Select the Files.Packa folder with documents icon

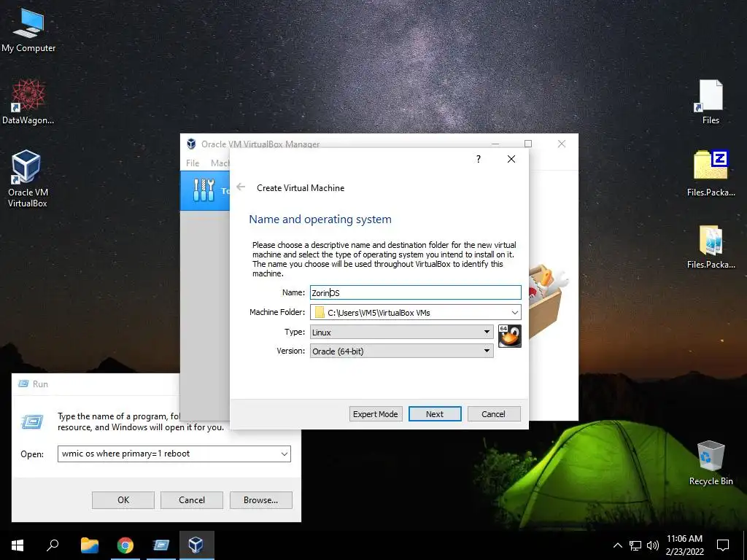tap(711, 246)
